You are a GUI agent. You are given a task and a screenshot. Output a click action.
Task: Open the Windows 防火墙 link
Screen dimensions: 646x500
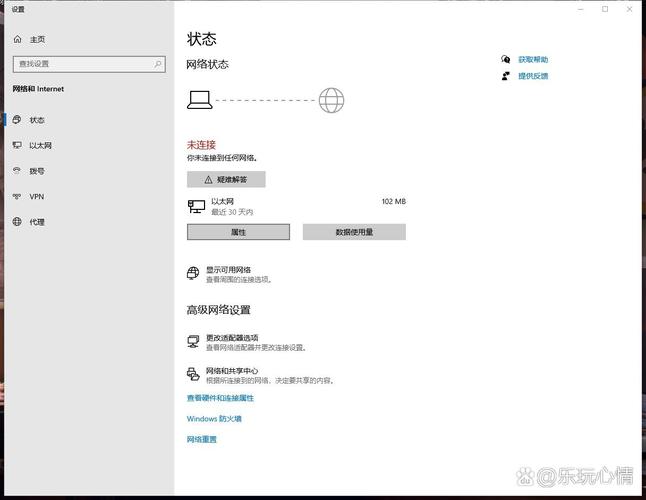pos(214,418)
